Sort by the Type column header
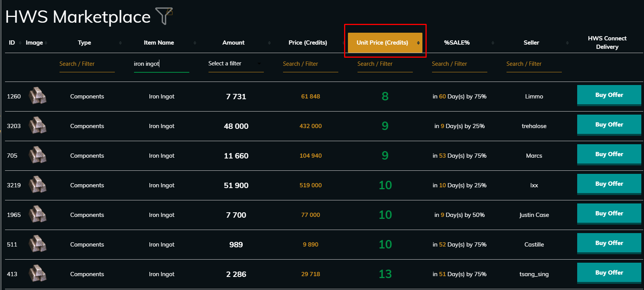Screen dimensions: 644x290 (84, 43)
